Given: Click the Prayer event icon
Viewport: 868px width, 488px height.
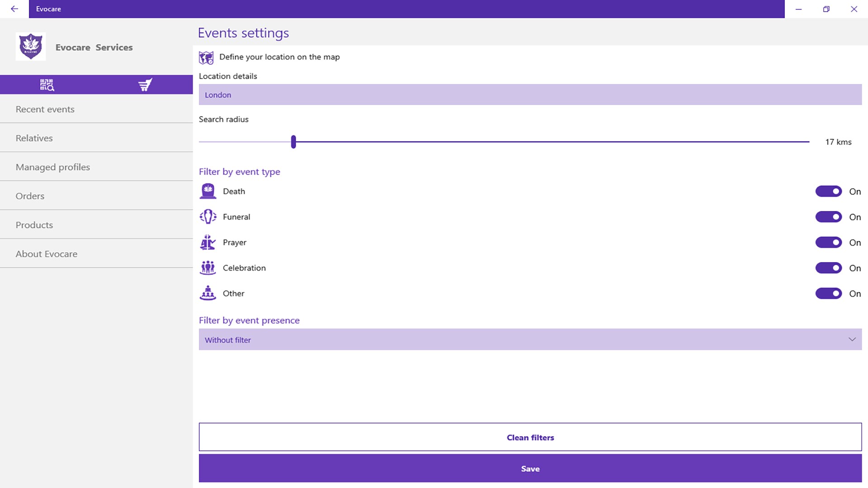Looking at the screenshot, I should coord(208,243).
